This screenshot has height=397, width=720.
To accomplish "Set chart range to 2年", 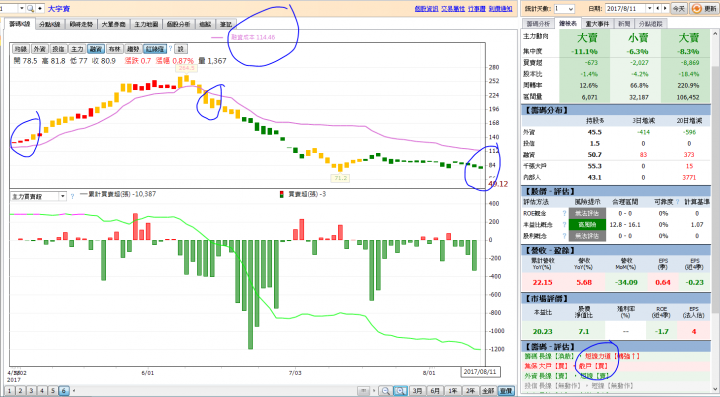I will coord(470,391).
